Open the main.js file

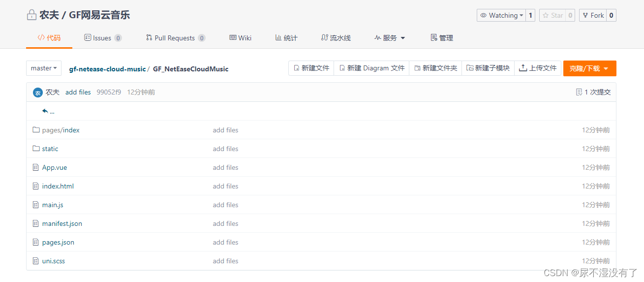click(x=53, y=205)
